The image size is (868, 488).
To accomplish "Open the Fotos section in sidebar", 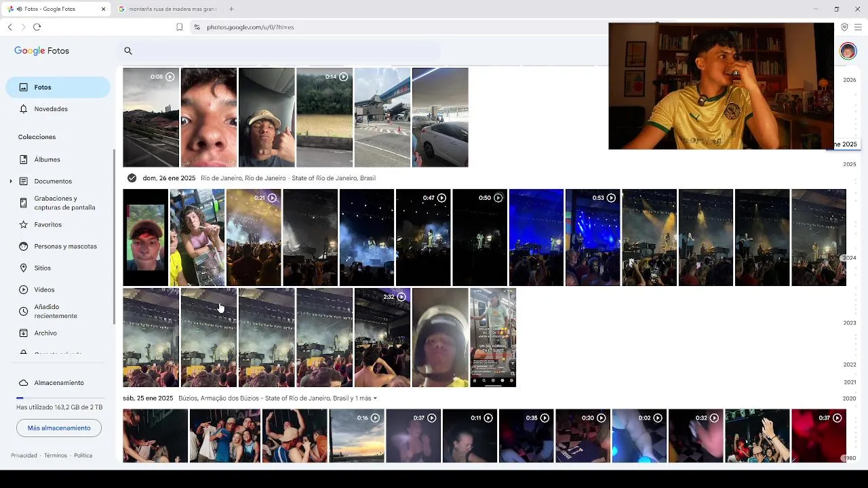I will coord(58,87).
